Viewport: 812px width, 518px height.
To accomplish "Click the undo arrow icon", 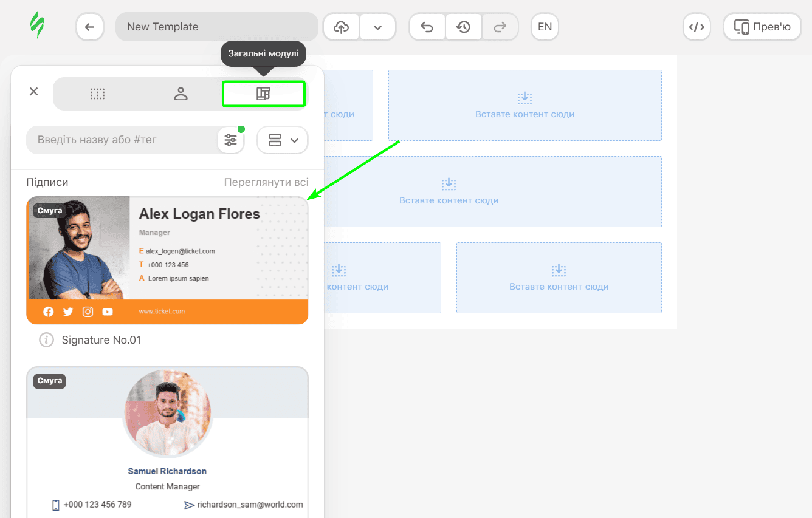I will click(427, 27).
